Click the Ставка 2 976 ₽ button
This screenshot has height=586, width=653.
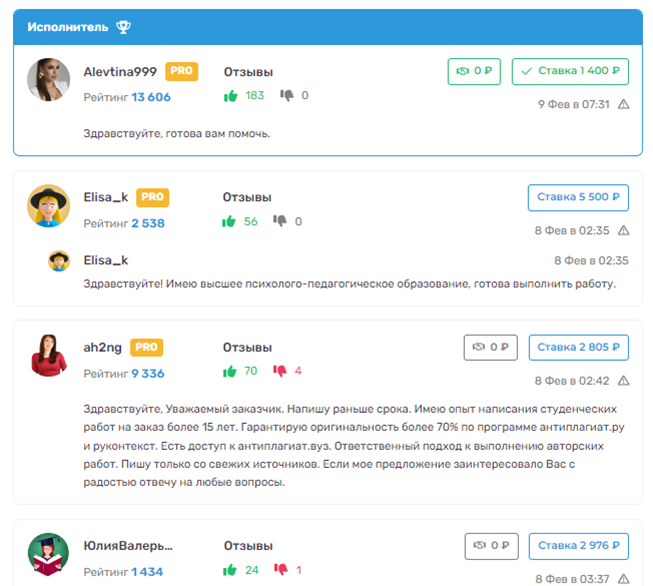578,546
